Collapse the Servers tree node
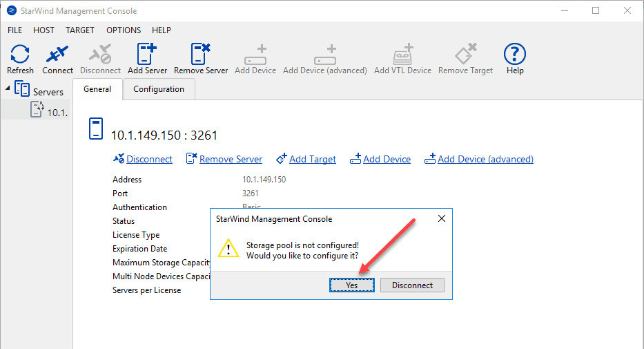 tap(8, 88)
